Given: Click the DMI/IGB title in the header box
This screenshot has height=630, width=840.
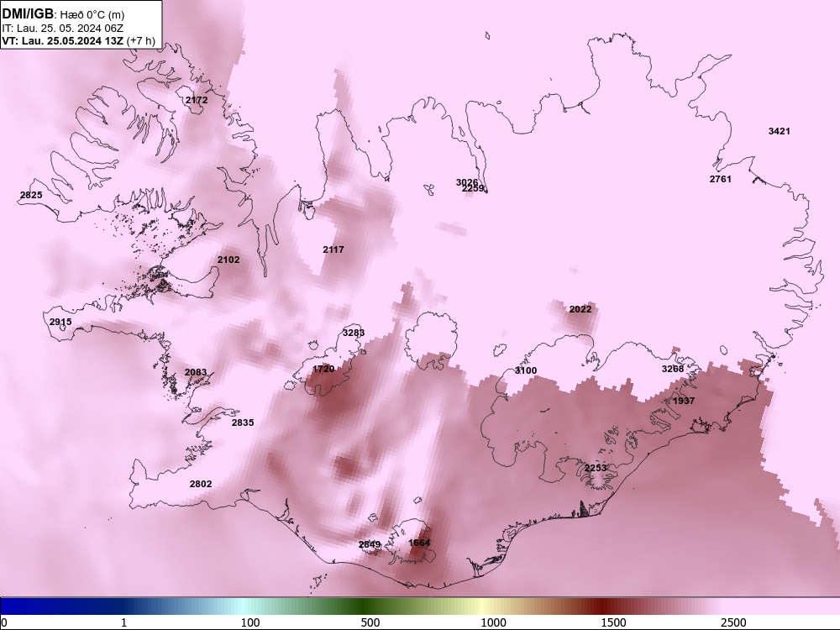Looking at the screenshot, I should [28, 14].
